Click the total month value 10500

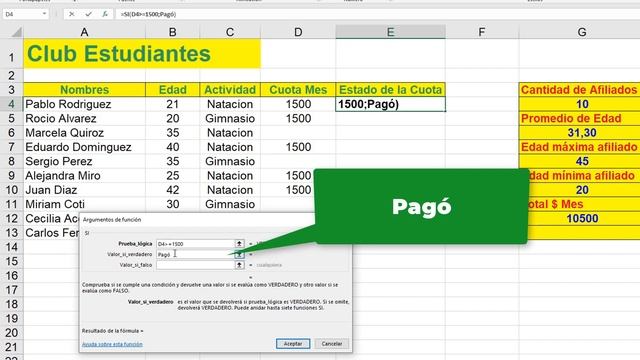[x=584, y=218]
